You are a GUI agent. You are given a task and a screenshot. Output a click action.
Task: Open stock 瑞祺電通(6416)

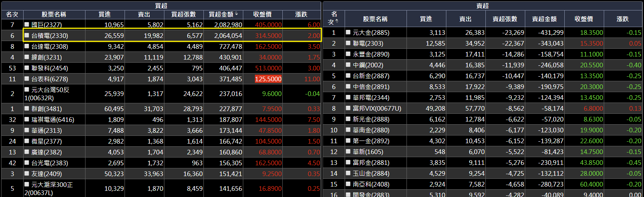click(53, 120)
